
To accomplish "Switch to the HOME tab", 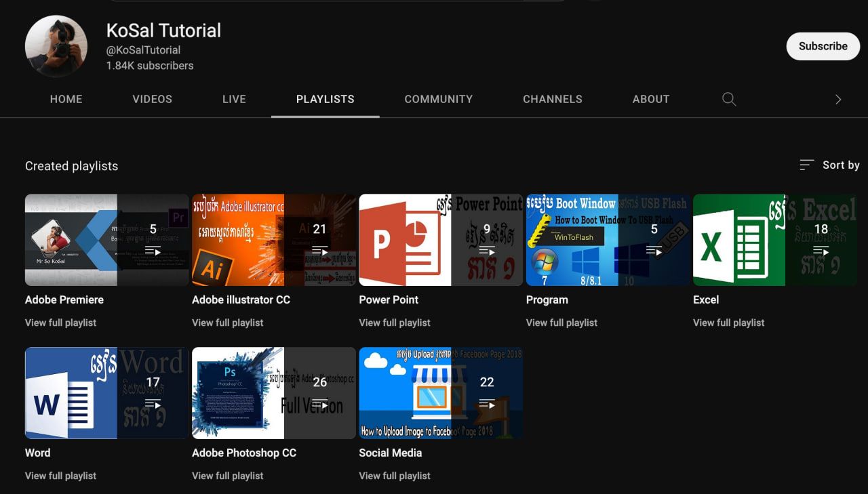I will click(66, 99).
